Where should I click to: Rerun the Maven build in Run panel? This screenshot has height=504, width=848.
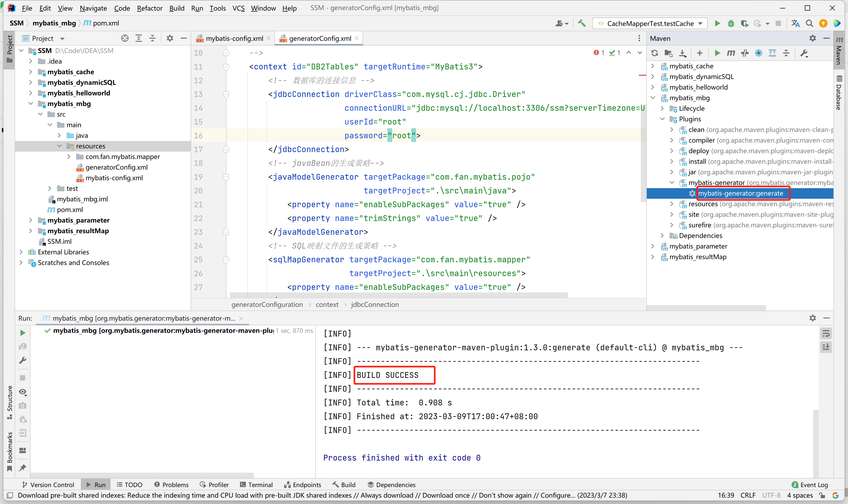23,333
